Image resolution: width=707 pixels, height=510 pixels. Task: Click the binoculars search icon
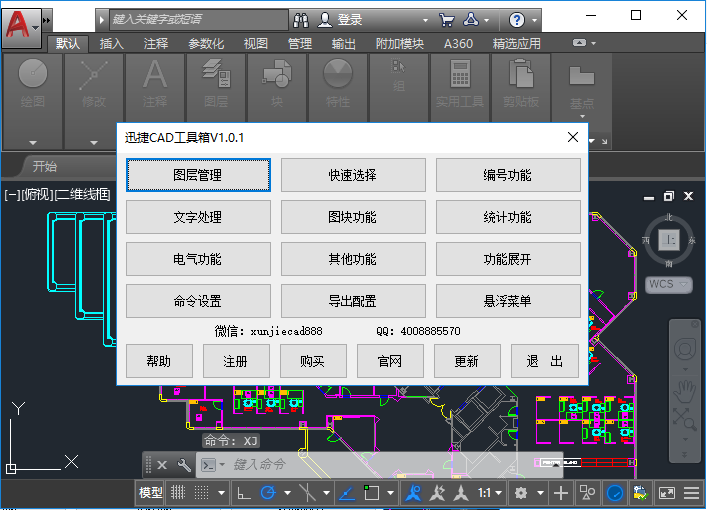coord(301,20)
